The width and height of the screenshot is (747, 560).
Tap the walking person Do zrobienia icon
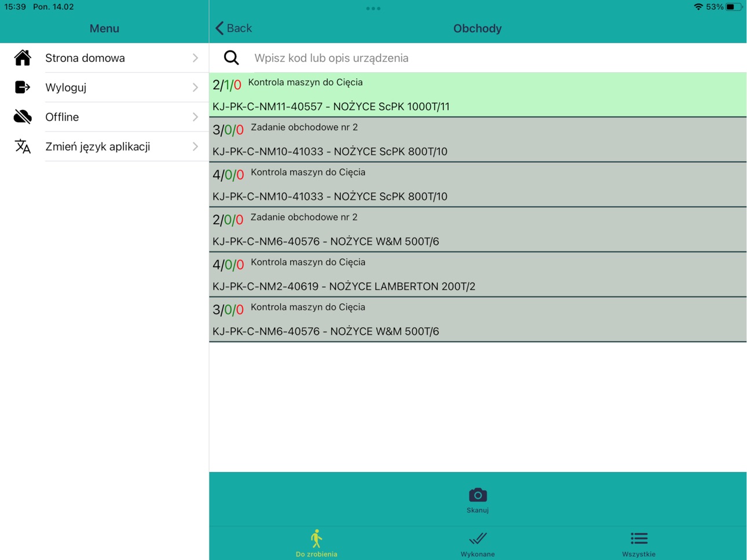tap(316, 539)
